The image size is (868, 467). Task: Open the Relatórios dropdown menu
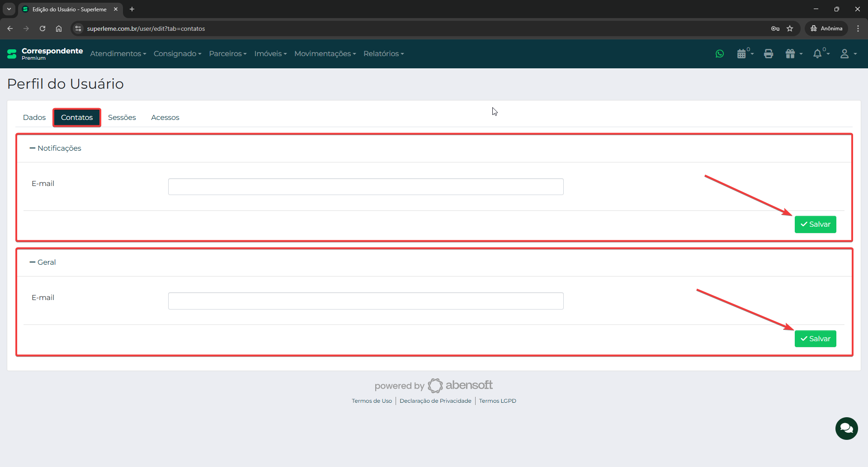383,53
